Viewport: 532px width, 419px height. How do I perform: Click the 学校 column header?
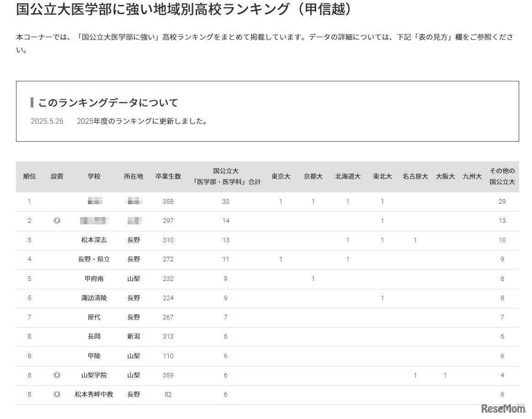coord(95,177)
